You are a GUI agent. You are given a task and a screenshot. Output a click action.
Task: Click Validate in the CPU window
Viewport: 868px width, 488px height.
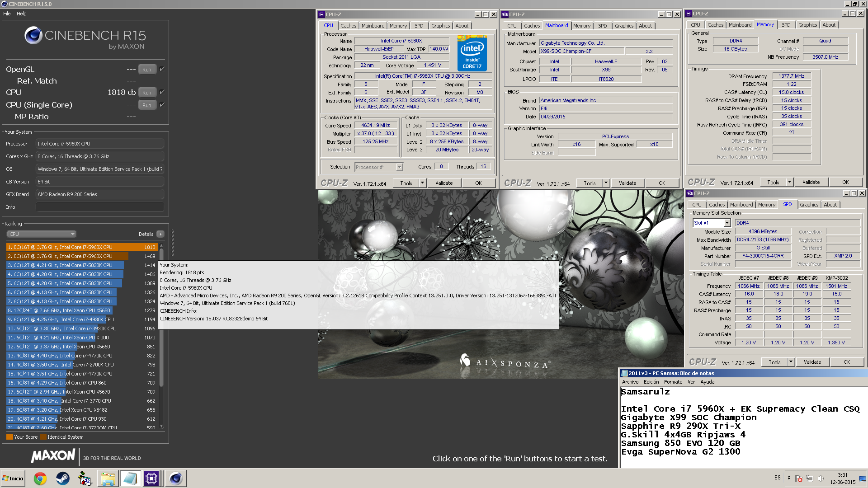(444, 183)
